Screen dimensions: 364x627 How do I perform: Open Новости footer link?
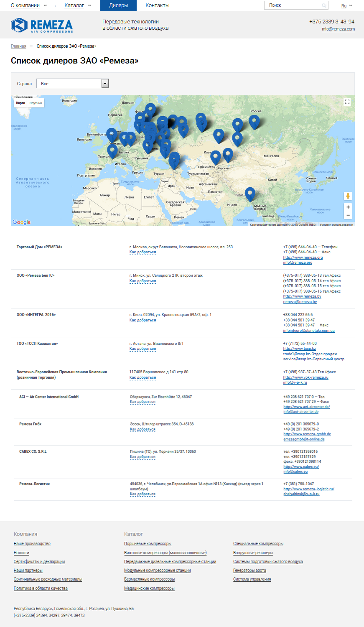click(21, 553)
